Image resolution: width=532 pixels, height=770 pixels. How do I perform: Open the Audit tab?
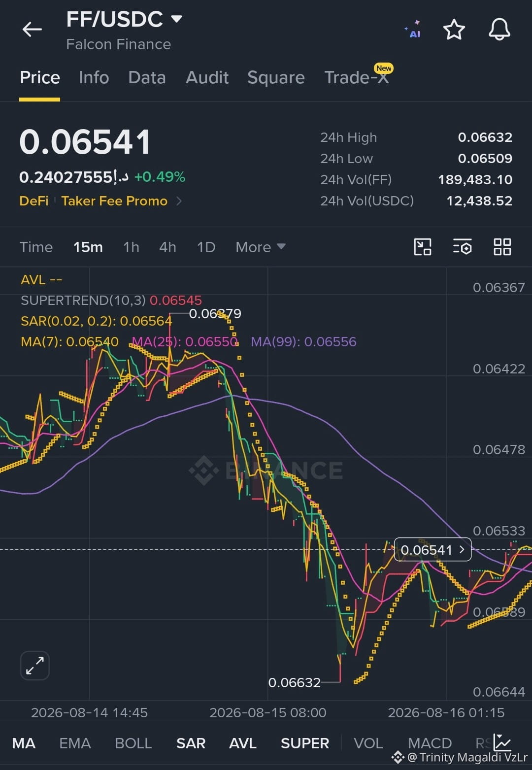point(207,78)
